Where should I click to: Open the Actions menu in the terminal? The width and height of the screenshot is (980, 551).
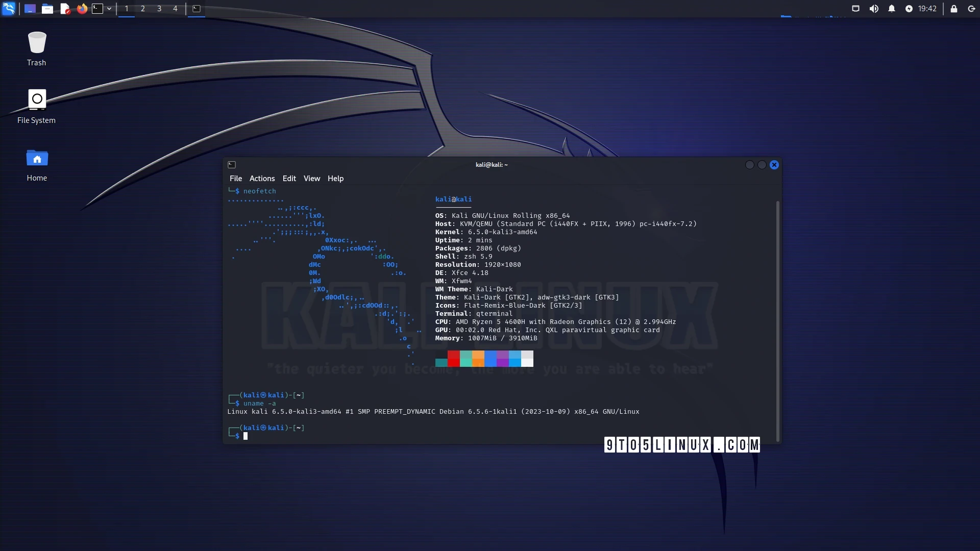point(262,179)
